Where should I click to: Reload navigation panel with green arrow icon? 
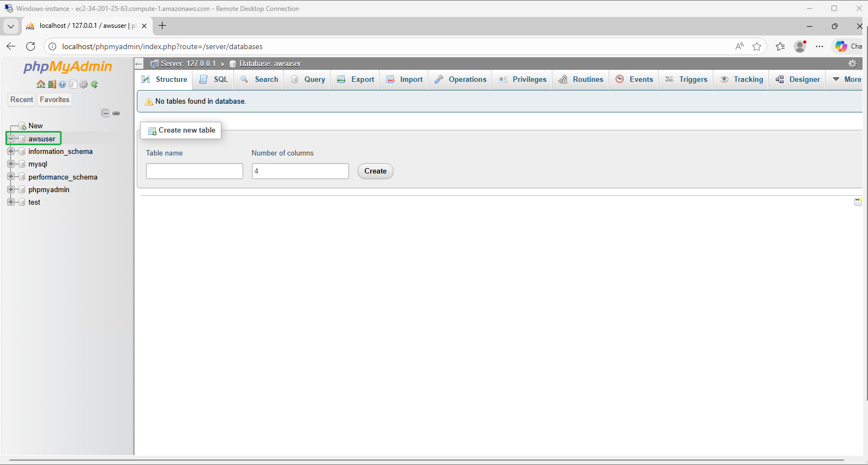pos(94,84)
